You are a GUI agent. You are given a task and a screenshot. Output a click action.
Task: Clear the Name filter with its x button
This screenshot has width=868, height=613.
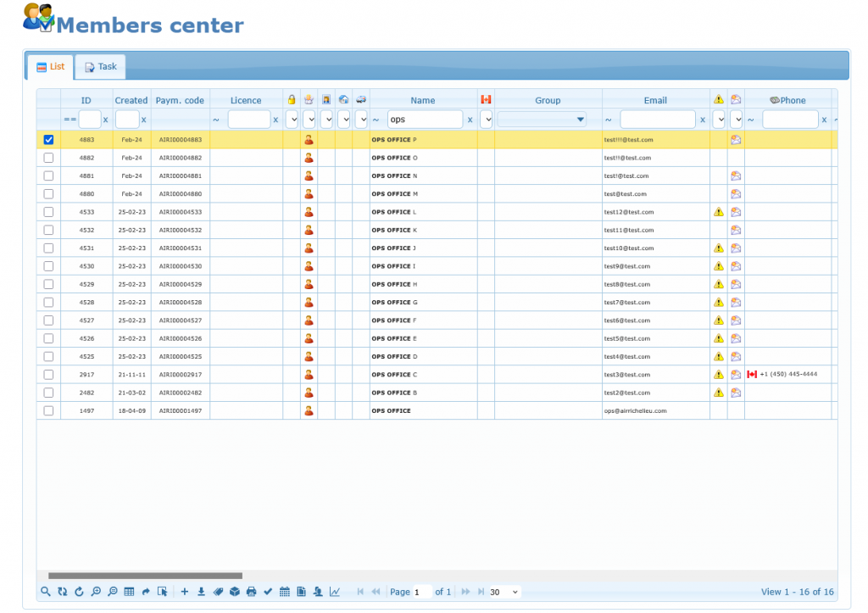click(x=470, y=120)
